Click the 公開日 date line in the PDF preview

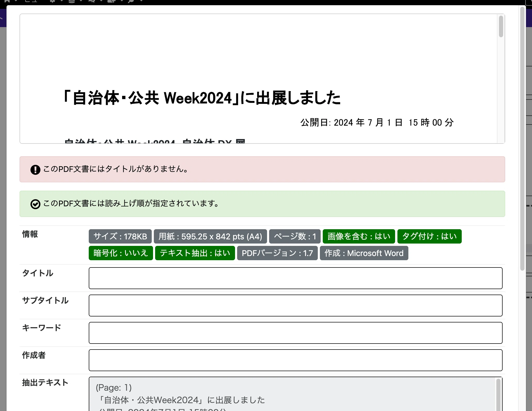point(377,122)
